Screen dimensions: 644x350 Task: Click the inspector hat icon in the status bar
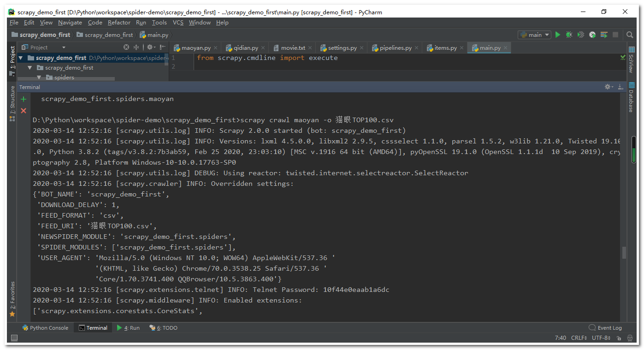point(630,338)
